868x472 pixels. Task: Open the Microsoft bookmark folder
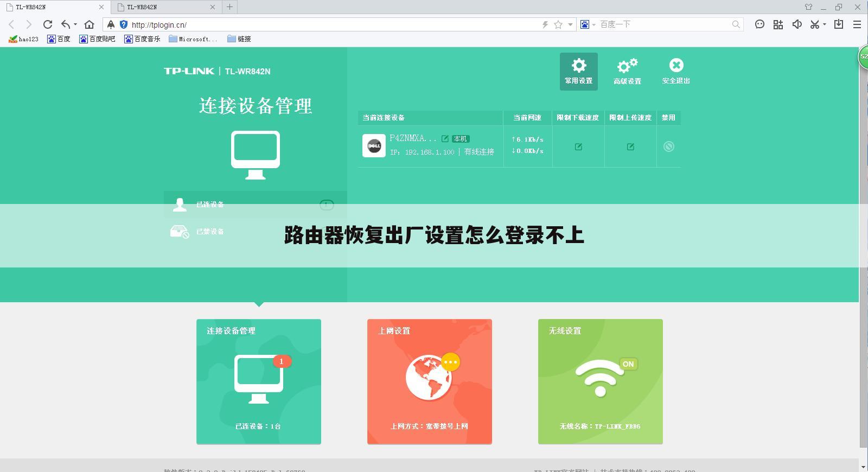[x=193, y=39]
